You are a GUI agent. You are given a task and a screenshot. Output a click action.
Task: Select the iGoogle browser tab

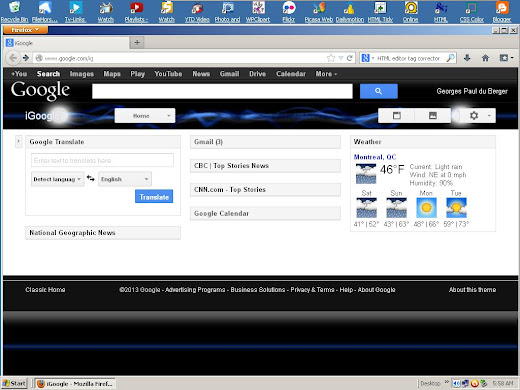click(x=67, y=43)
